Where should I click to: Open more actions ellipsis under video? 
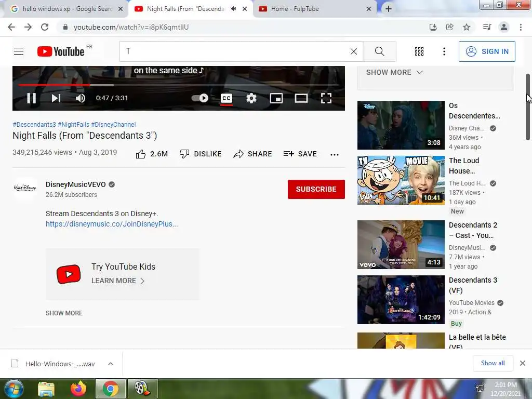[x=334, y=155]
